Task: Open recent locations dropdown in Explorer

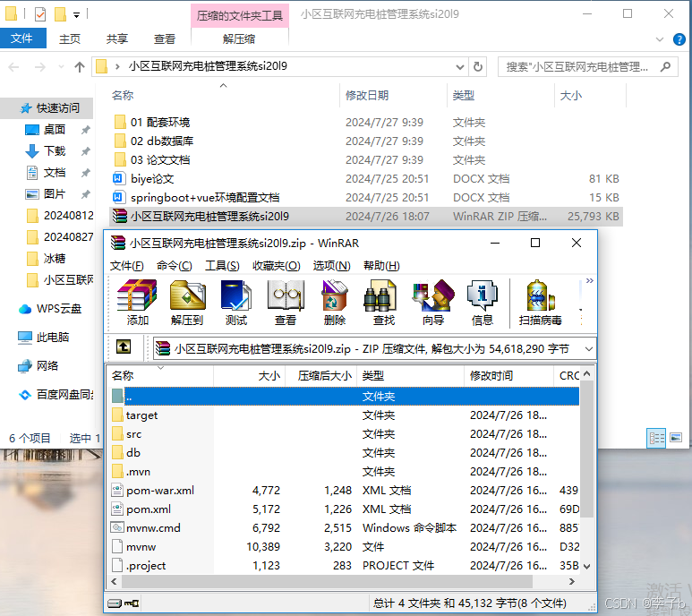Action: click(61, 67)
